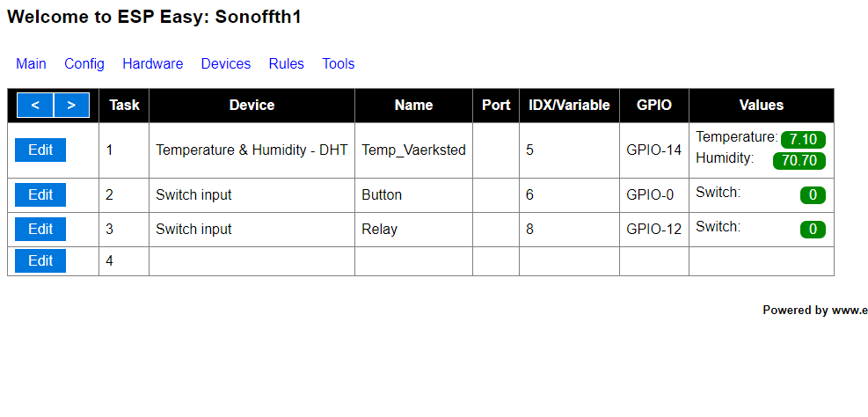Go to next device page arrow
The height and width of the screenshot is (417, 868).
pos(71,106)
